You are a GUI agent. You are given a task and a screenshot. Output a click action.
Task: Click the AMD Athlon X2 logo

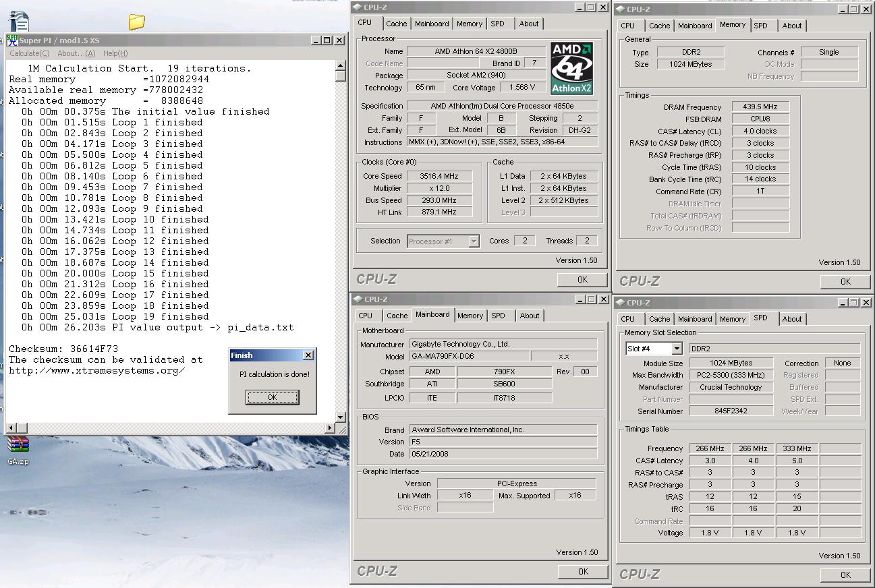(571, 68)
